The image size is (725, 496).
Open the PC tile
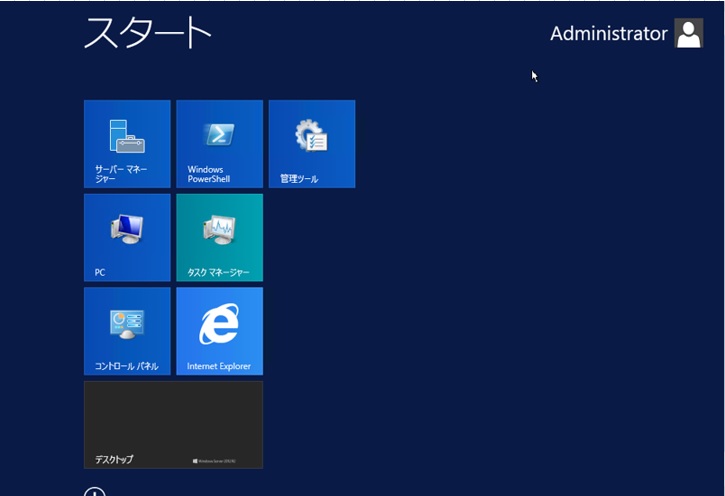(x=127, y=238)
